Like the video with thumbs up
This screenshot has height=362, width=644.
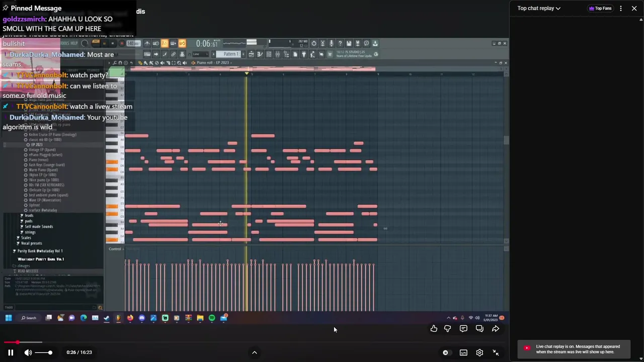[434, 329]
